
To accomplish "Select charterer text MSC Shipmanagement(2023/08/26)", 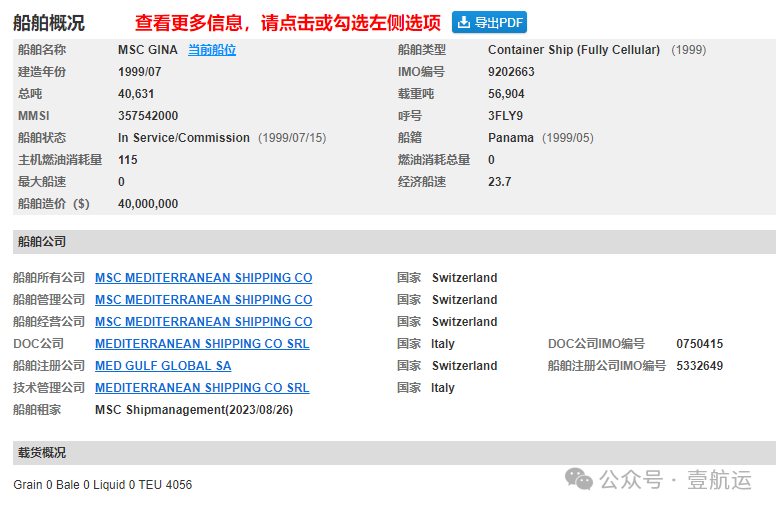I will pos(194,410).
